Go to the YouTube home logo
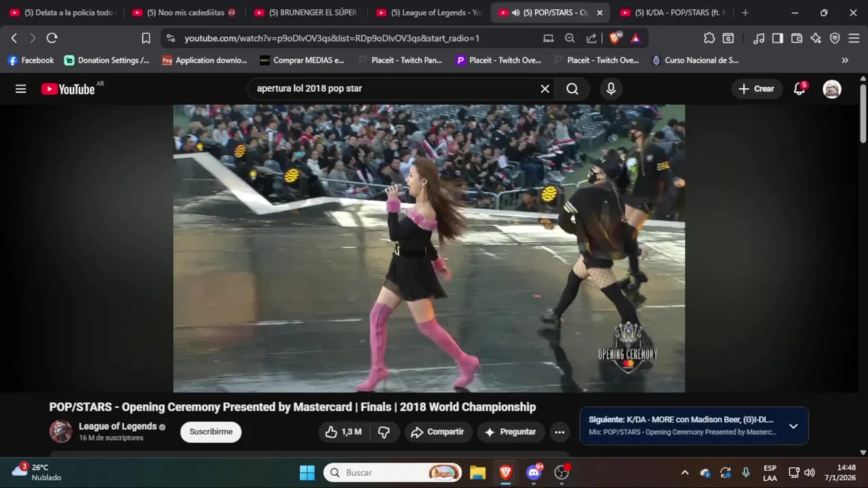The height and width of the screenshot is (488, 868). point(68,89)
